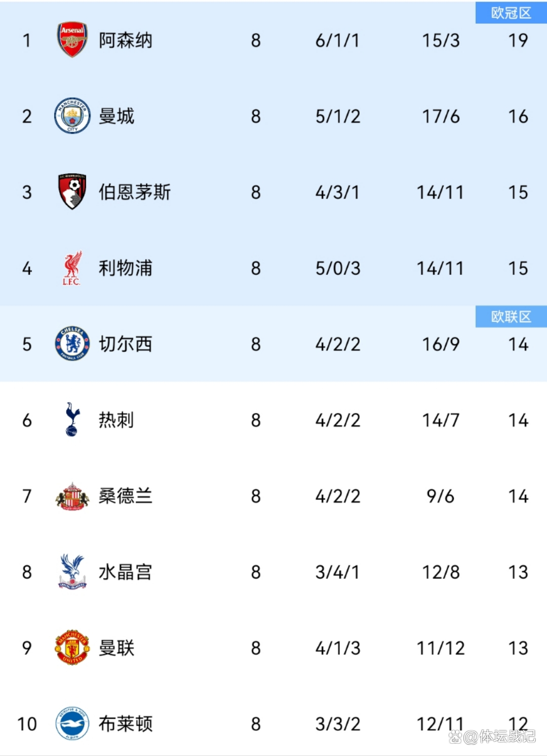
Task: Tap the Tottenham cockerel logo
Action: pos(72,419)
